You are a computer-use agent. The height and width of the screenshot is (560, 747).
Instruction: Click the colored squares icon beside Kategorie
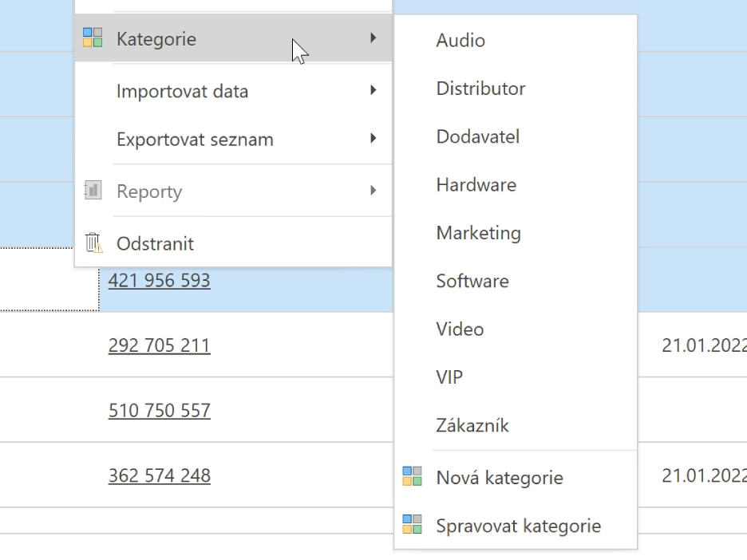pos(93,37)
